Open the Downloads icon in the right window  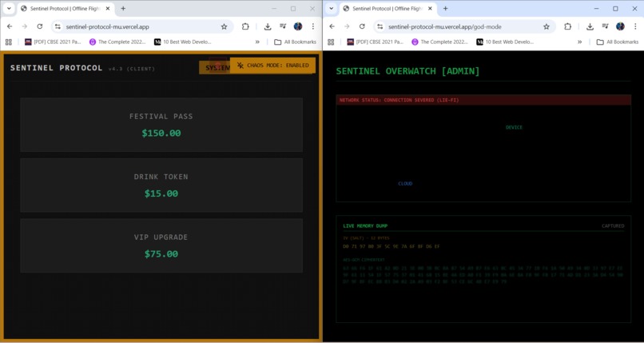click(590, 26)
